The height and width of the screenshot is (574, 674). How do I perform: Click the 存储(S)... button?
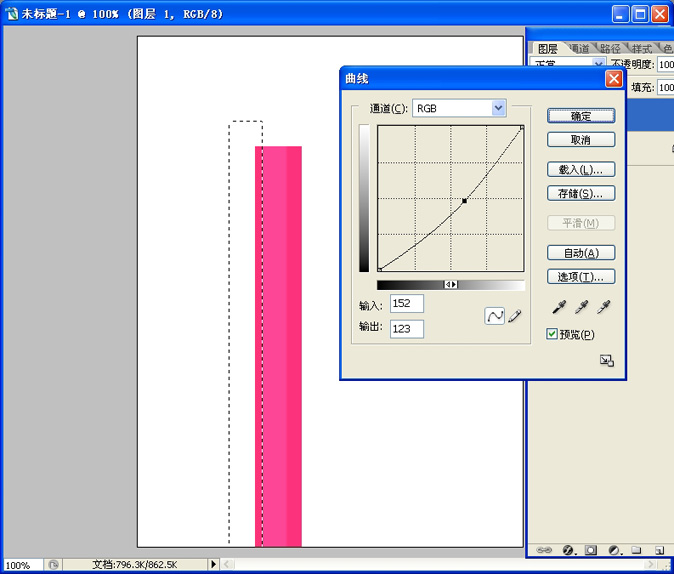point(581,193)
